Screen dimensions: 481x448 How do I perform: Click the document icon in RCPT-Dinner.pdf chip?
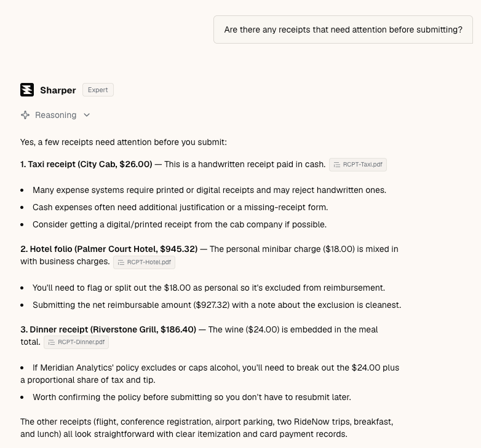[x=52, y=342]
